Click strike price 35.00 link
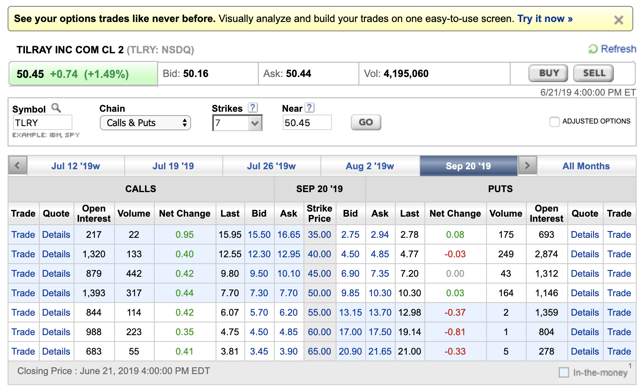 [x=319, y=235]
